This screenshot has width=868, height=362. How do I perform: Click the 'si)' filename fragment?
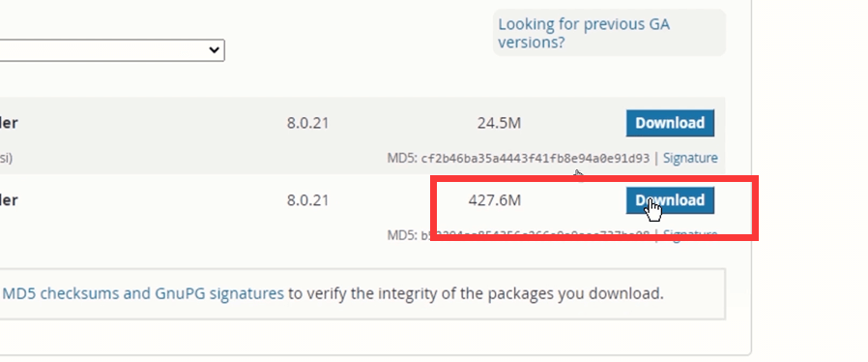tap(6, 159)
